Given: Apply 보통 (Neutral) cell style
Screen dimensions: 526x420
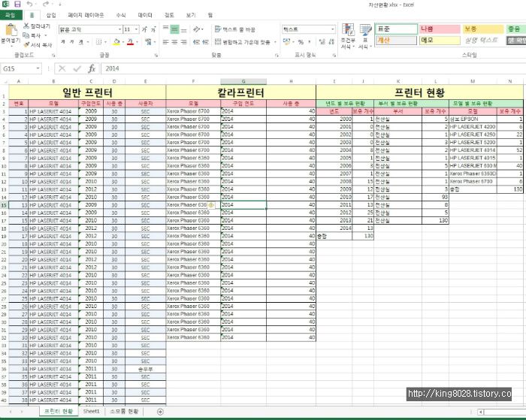Looking at the screenshot, I should pyautogui.click(x=482, y=29).
